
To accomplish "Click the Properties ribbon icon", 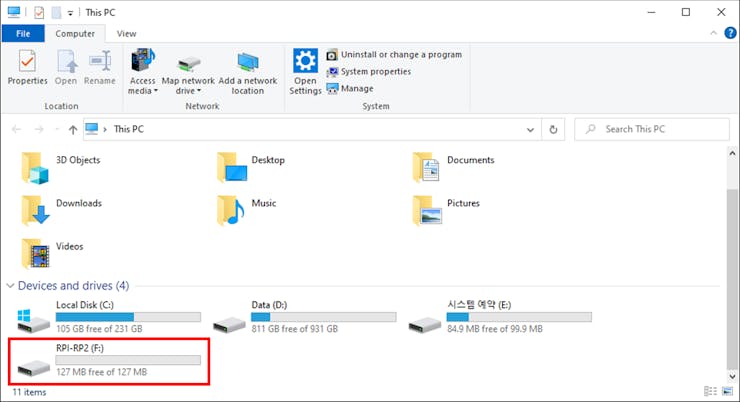I will (27, 67).
